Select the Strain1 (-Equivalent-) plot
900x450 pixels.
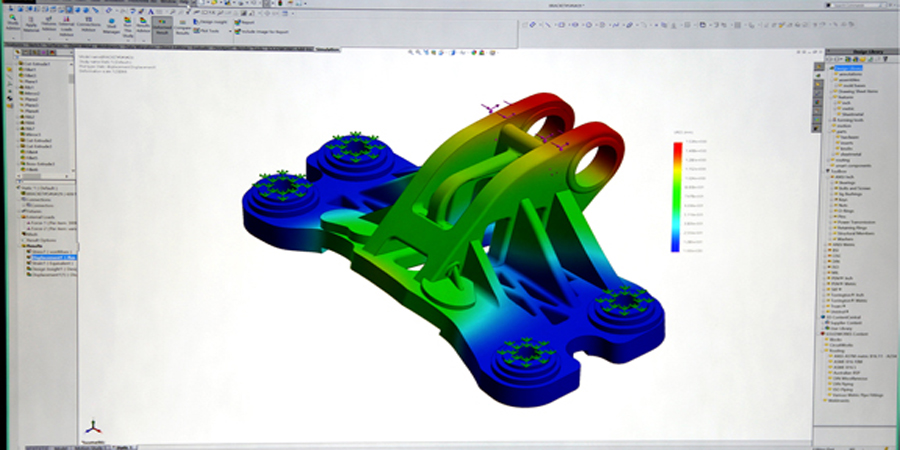[51, 263]
